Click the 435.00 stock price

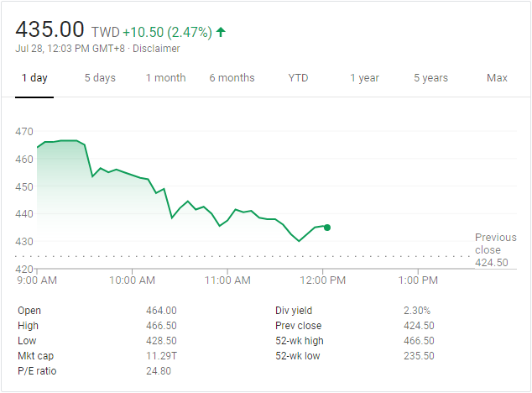(50, 29)
